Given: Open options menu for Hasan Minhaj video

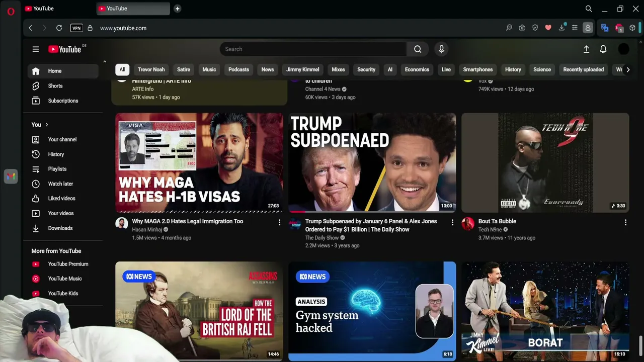Looking at the screenshot, I should (x=280, y=222).
